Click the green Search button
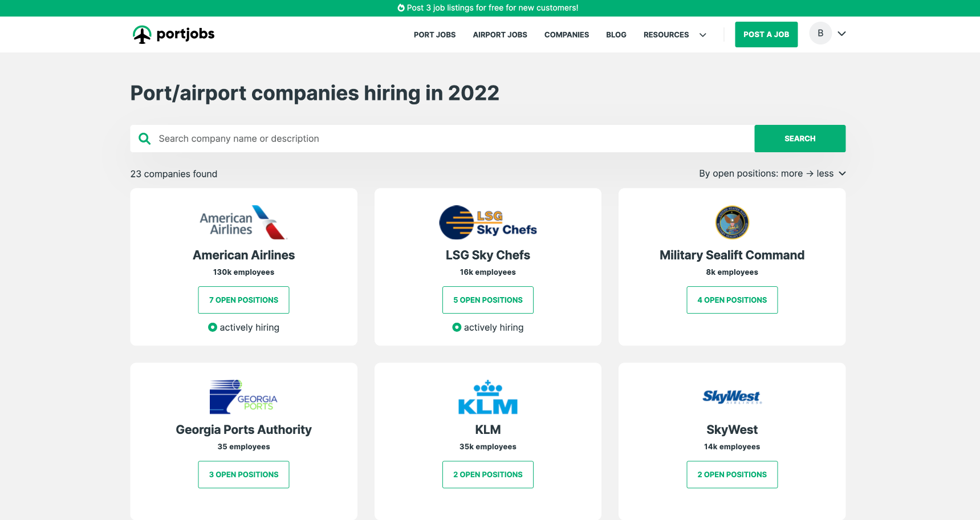Image resolution: width=980 pixels, height=520 pixels. pyautogui.click(x=800, y=139)
